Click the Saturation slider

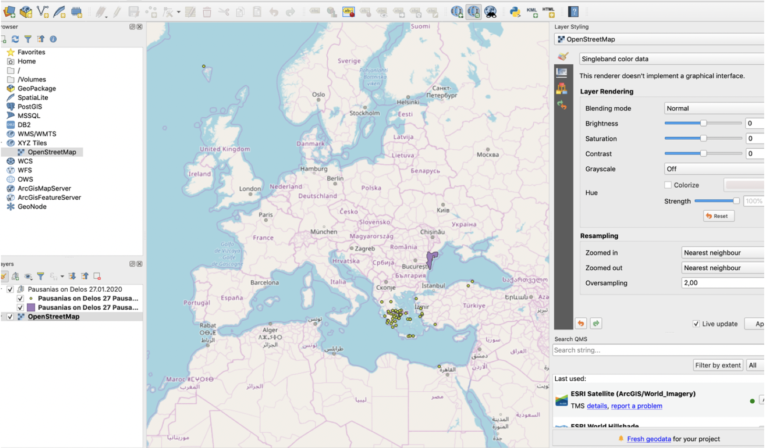703,139
